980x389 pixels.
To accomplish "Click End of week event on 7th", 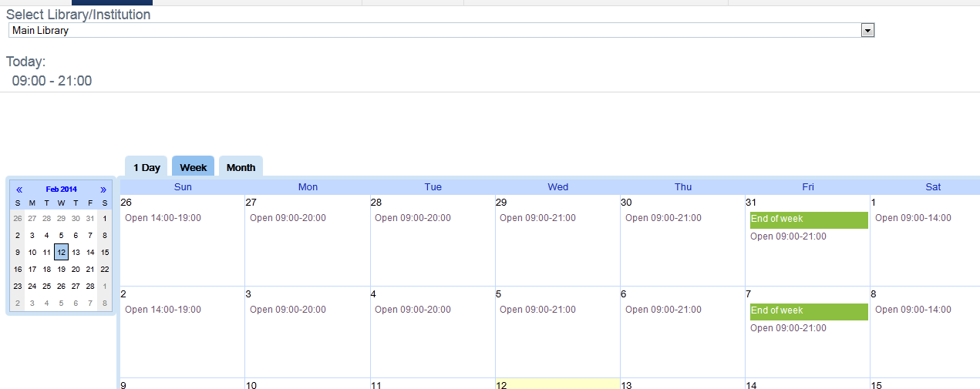I will (x=808, y=311).
